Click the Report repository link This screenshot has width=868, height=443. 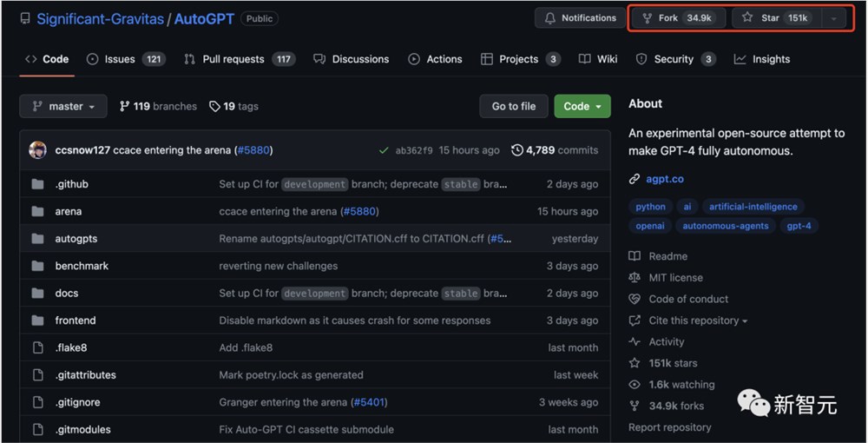670,427
